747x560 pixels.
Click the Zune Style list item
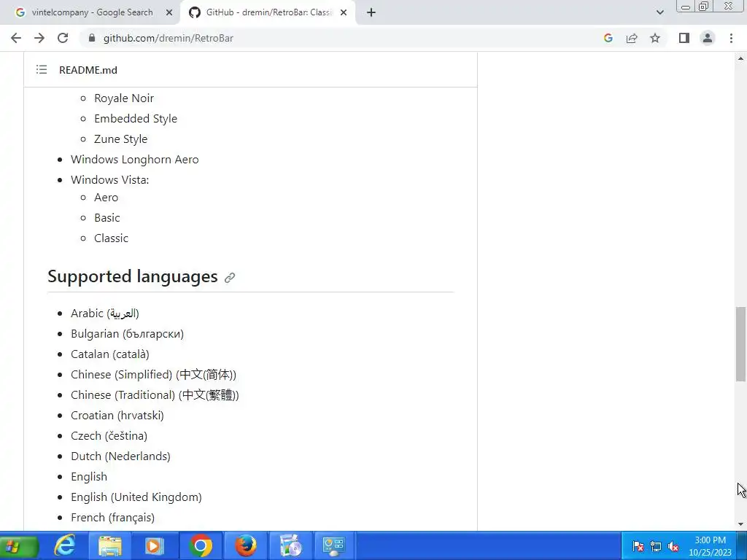[x=121, y=139]
